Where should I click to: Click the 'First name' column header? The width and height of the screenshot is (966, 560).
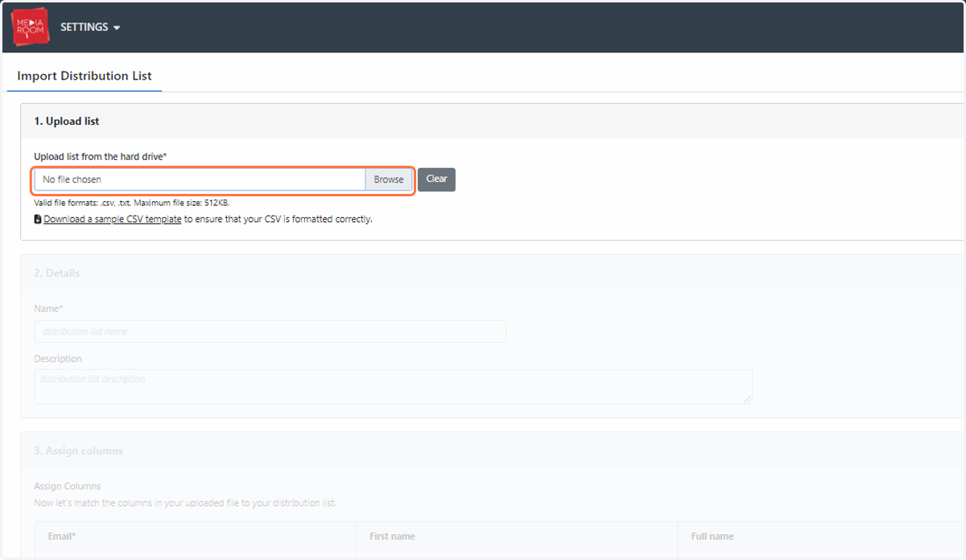pyautogui.click(x=517, y=537)
